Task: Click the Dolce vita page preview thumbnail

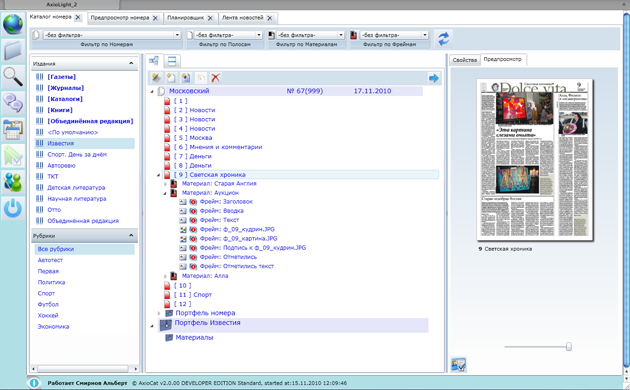Action: point(535,160)
